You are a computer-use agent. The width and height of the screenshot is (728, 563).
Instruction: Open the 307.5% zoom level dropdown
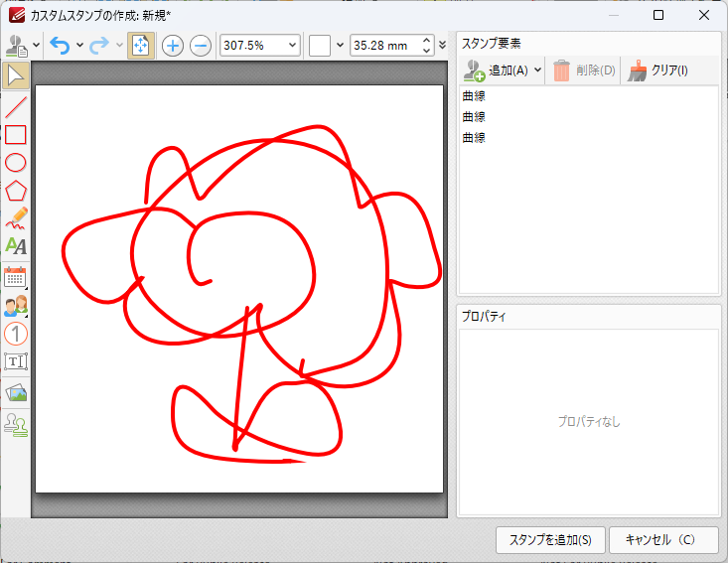(292, 46)
